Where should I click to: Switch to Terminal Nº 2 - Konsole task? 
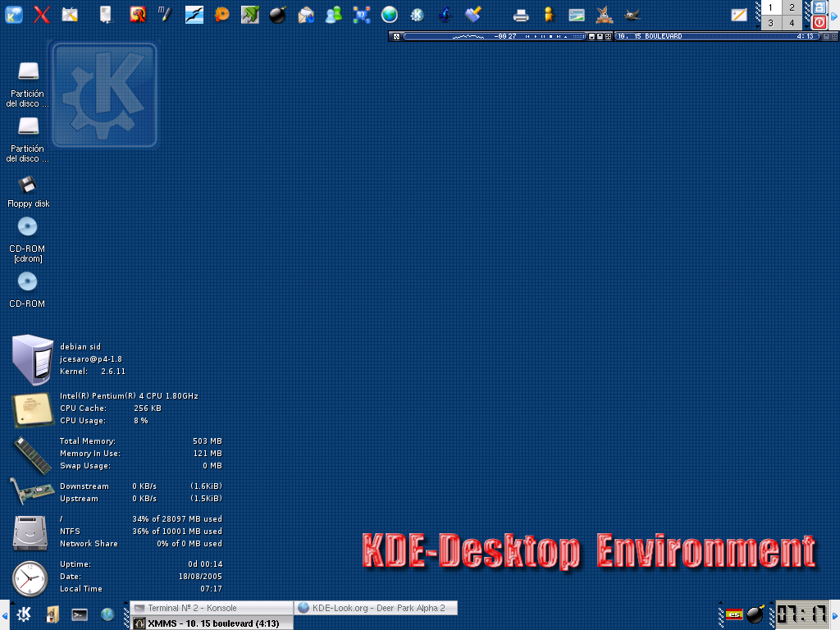212,608
